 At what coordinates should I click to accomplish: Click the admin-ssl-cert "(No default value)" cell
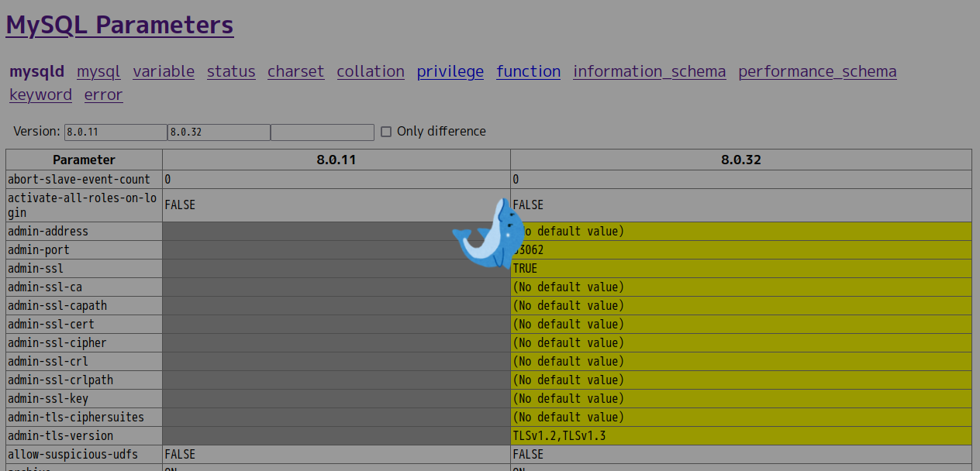tap(741, 324)
